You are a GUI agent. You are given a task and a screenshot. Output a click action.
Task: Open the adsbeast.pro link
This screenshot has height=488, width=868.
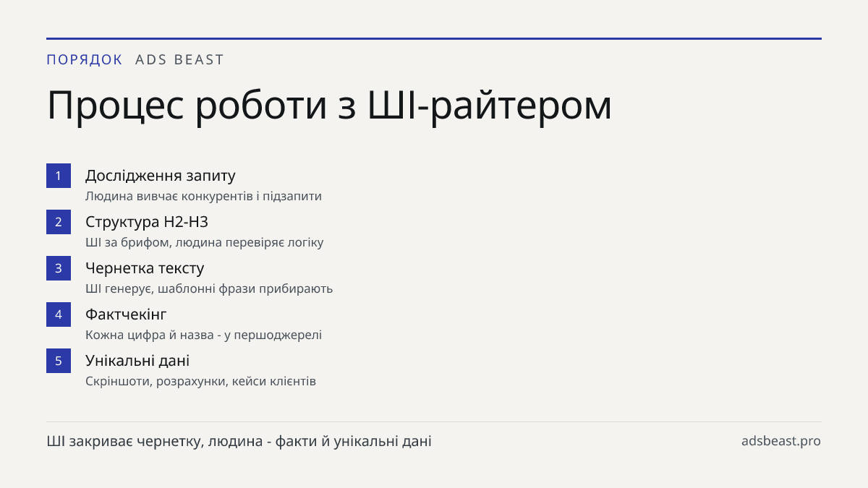pyautogui.click(x=781, y=441)
